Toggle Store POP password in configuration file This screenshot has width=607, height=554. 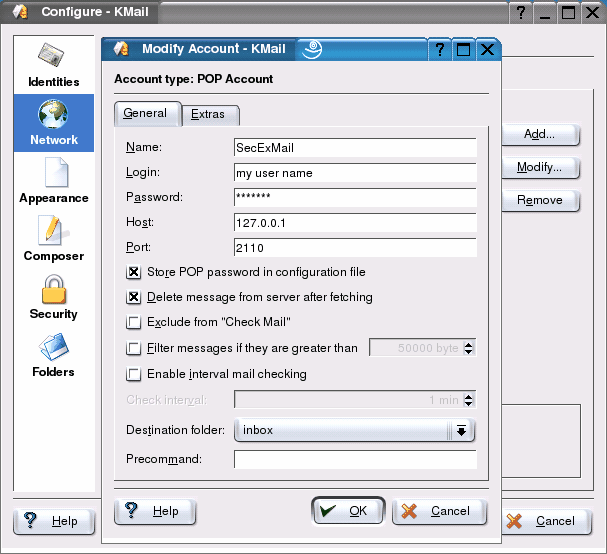[x=134, y=272]
